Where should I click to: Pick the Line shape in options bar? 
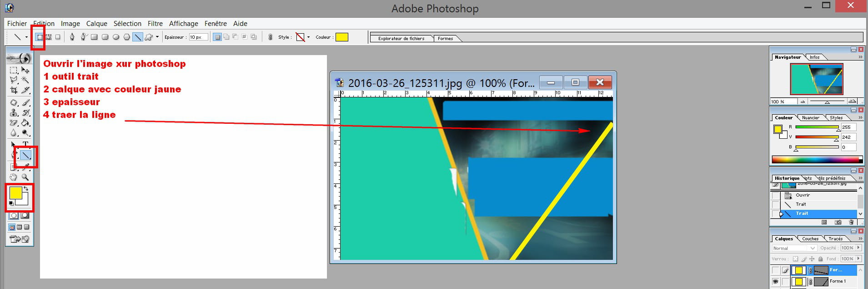point(137,37)
